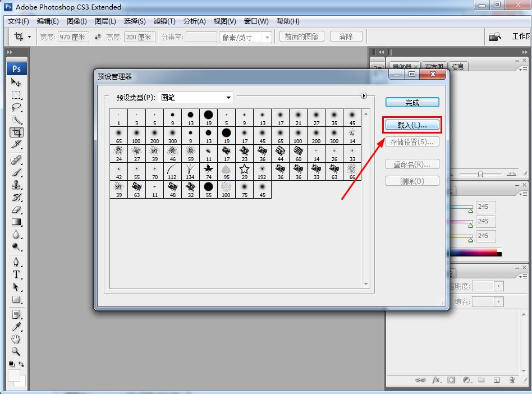Select the star-shaped brush preset 29

tap(244, 169)
